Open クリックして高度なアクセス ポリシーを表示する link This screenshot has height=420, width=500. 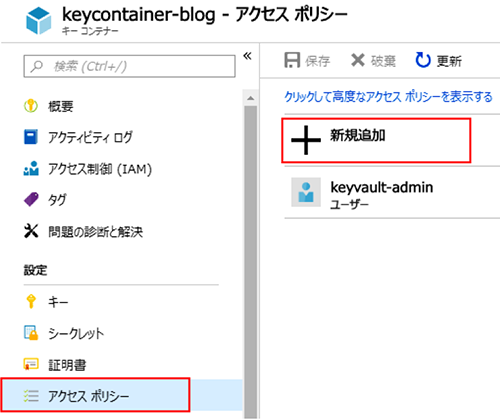[x=388, y=97]
